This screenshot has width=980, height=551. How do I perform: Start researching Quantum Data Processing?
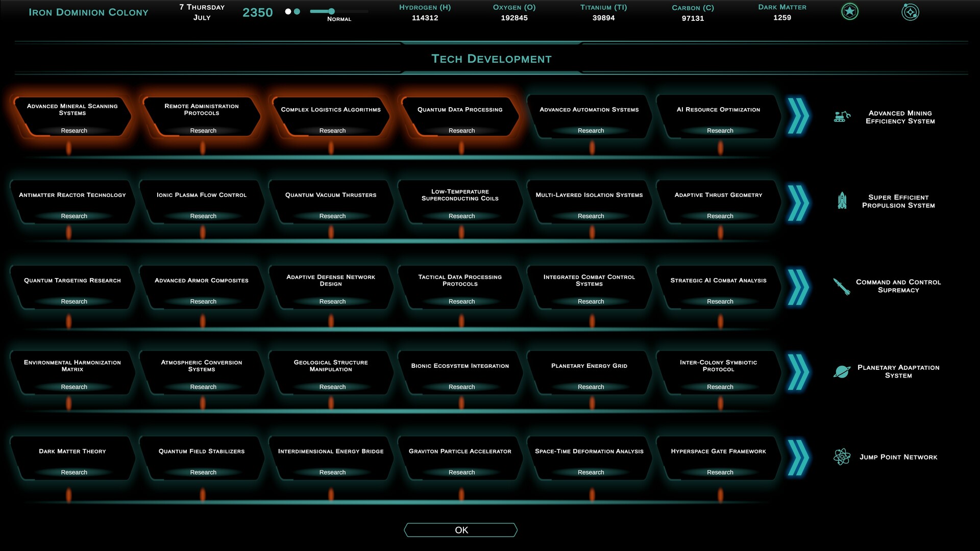pyautogui.click(x=461, y=131)
